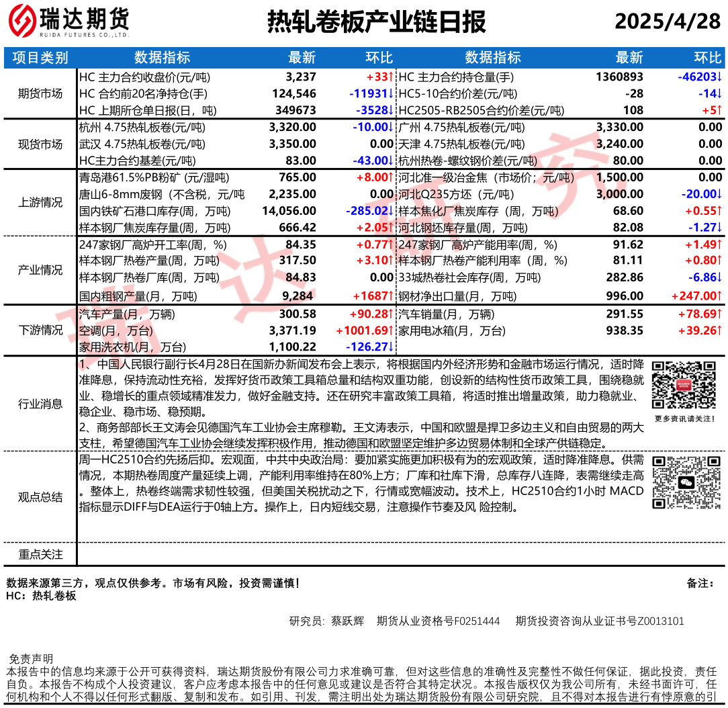Select the 期货市场 category cell
This screenshot has width=728, height=708.
[40, 93]
